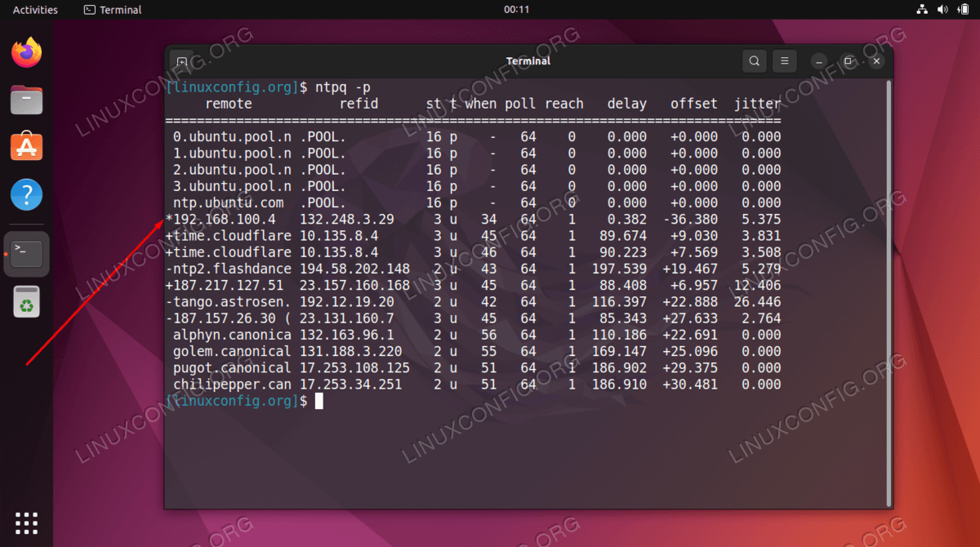Click refid '132.248.3.29'

tap(347, 220)
